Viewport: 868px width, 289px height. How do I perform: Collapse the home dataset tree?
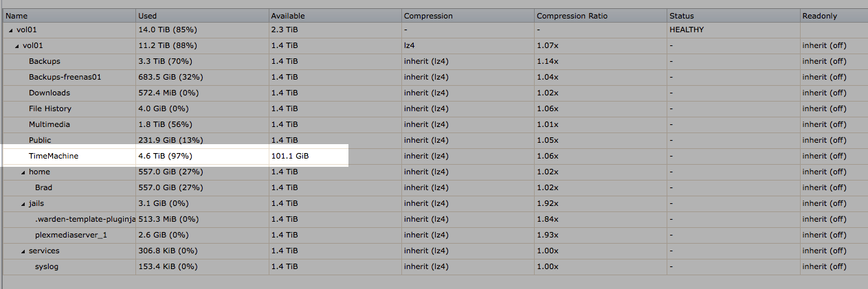pos(24,172)
